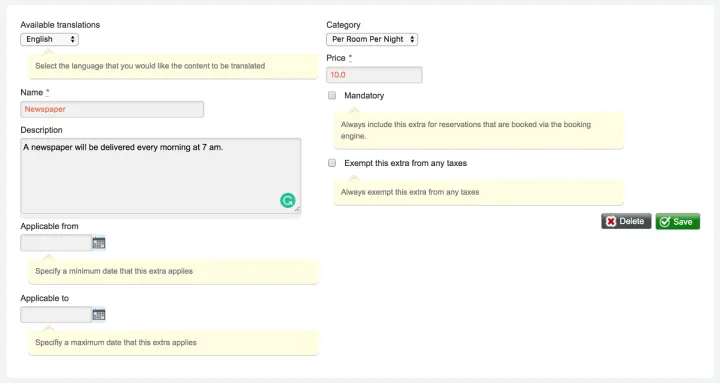This screenshot has height=383, width=720.
Task: Click the green Grammarly icon in Description
Action: (288, 200)
